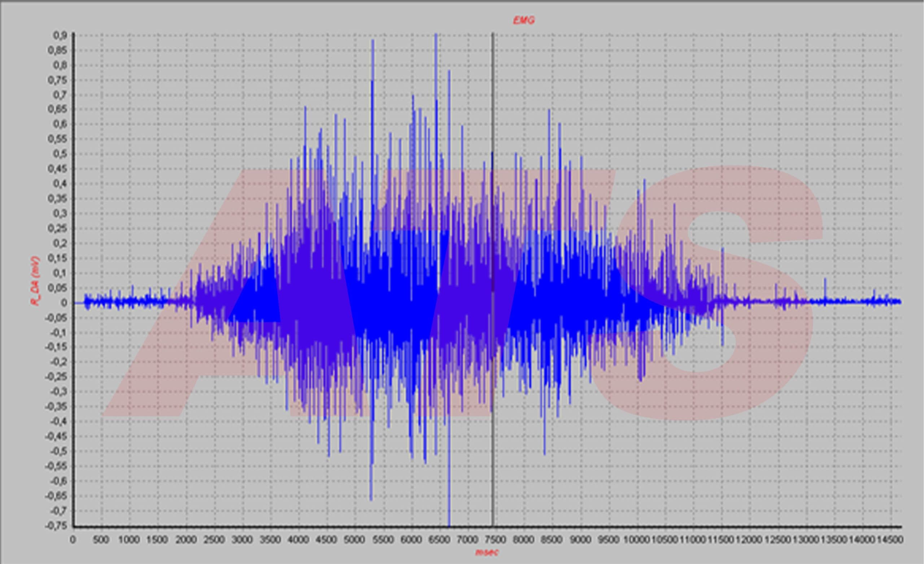Click the 5000 x-axis tick label
The width and height of the screenshot is (924, 564).
point(355,539)
